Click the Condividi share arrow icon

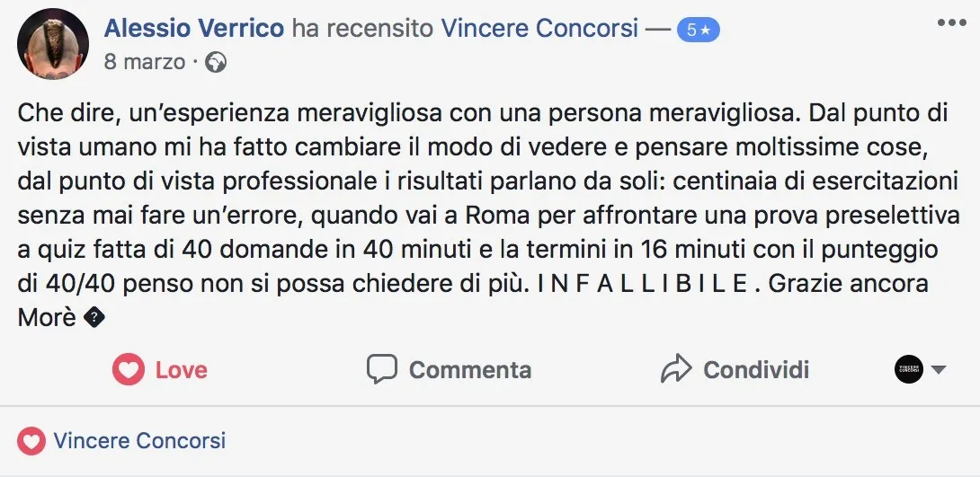[675, 369]
